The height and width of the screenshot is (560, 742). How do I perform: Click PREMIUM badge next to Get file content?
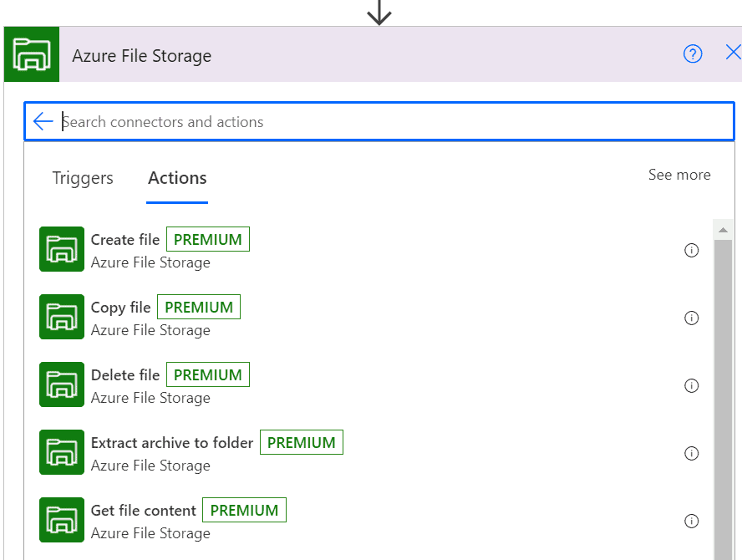pos(244,511)
